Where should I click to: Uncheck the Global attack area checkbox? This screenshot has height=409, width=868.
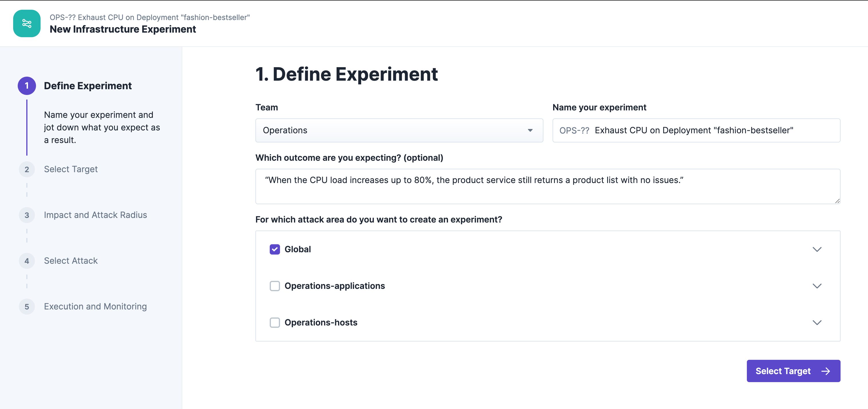pyautogui.click(x=275, y=249)
